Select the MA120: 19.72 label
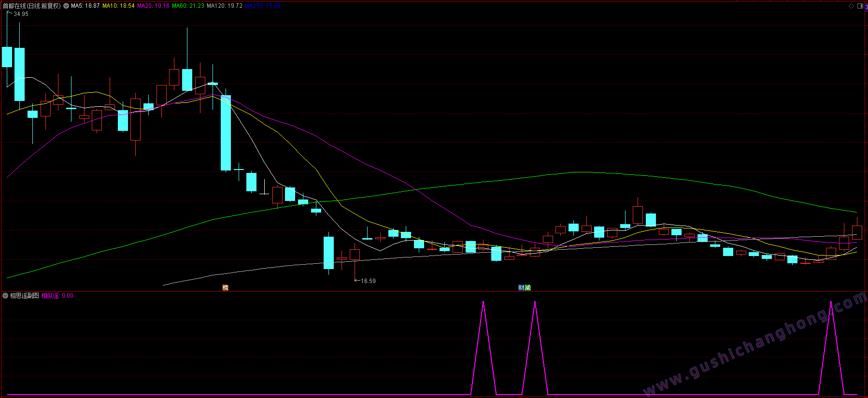 point(225,6)
